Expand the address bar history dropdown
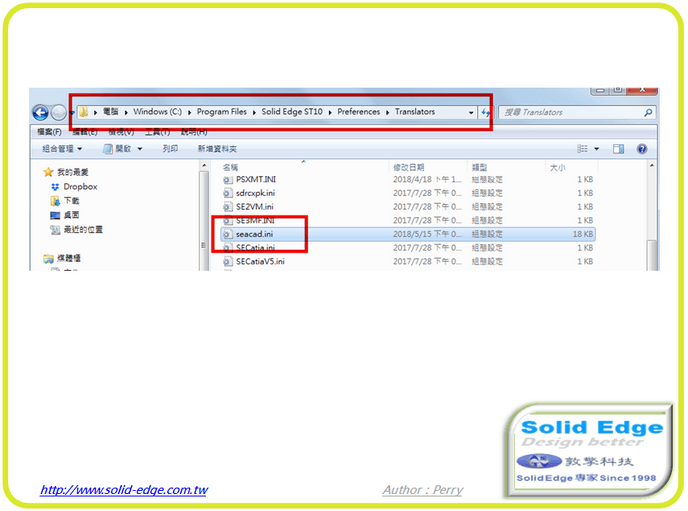This screenshot has width=688, height=511. tap(471, 113)
